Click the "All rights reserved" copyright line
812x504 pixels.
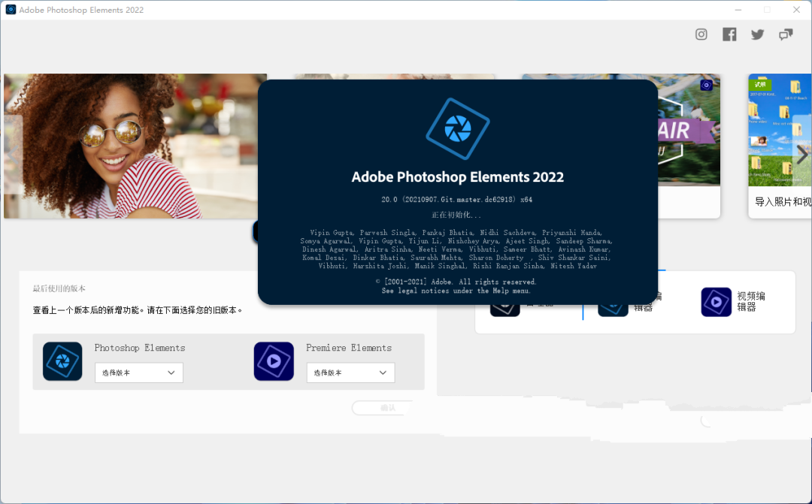(x=456, y=282)
